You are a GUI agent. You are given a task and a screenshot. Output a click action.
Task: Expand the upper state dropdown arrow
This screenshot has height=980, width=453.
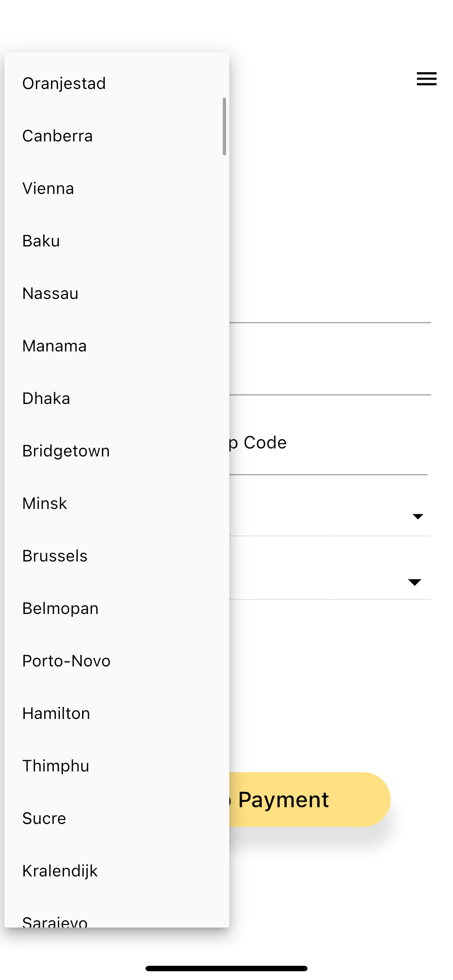click(x=417, y=516)
